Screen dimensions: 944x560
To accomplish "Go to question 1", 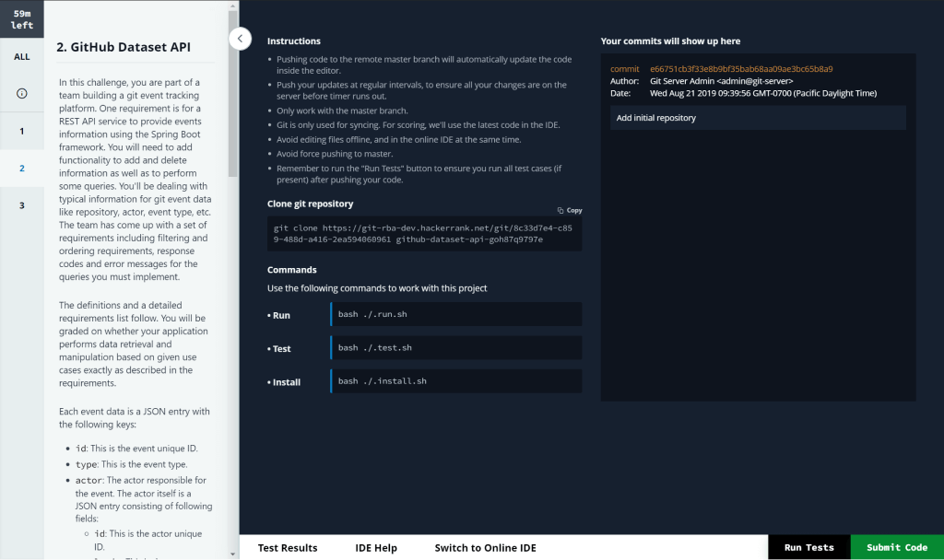I will point(22,131).
